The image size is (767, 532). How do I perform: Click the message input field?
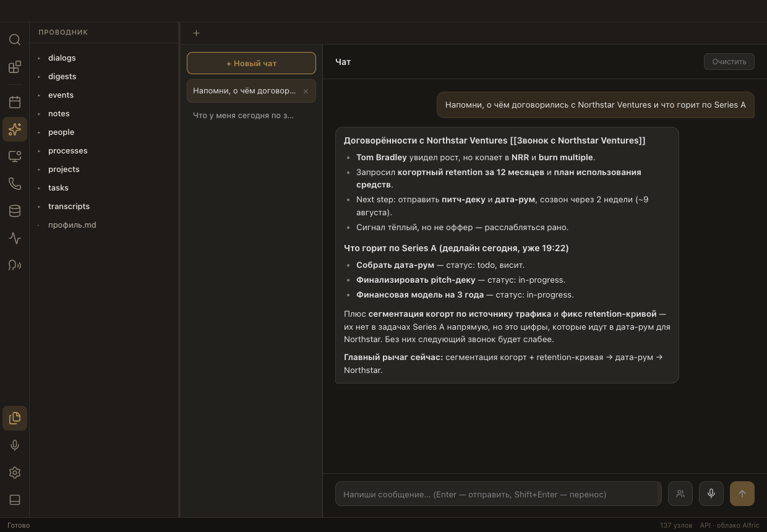coord(498,494)
